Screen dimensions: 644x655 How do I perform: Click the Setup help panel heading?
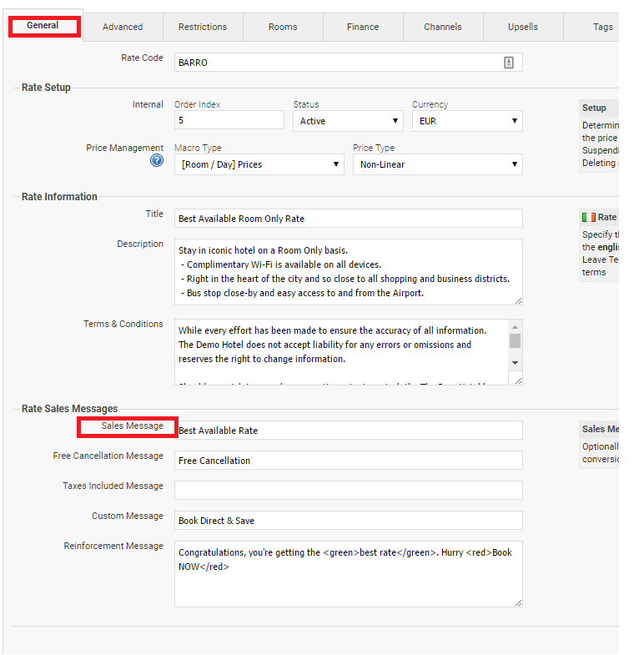[594, 108]
